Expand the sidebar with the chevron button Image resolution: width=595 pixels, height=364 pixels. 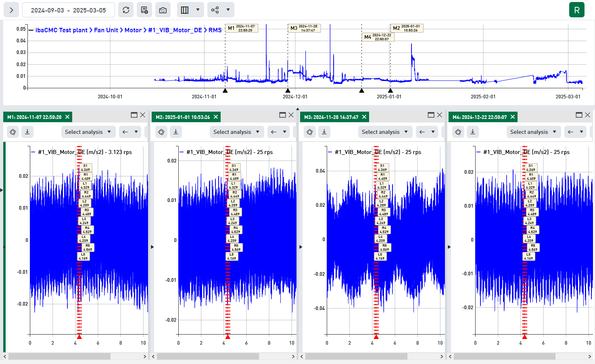pos(11,10)
